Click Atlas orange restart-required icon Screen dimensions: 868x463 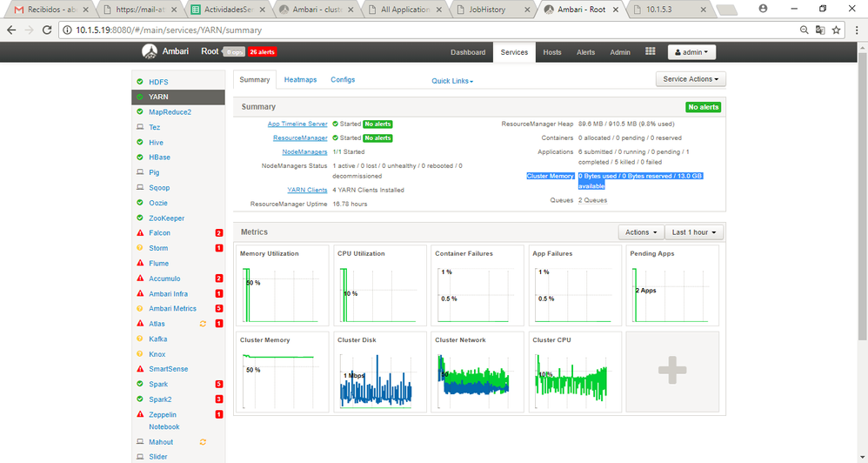[203, 324]
